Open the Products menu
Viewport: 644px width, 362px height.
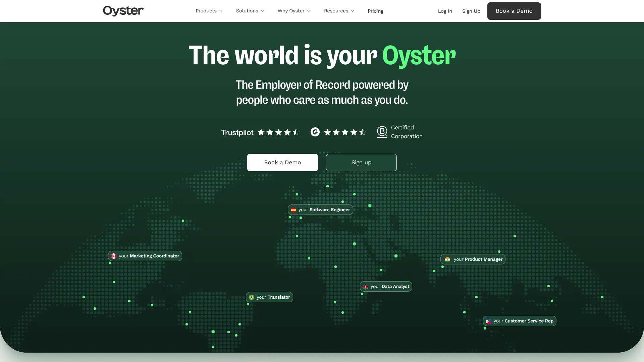(209, 11)
